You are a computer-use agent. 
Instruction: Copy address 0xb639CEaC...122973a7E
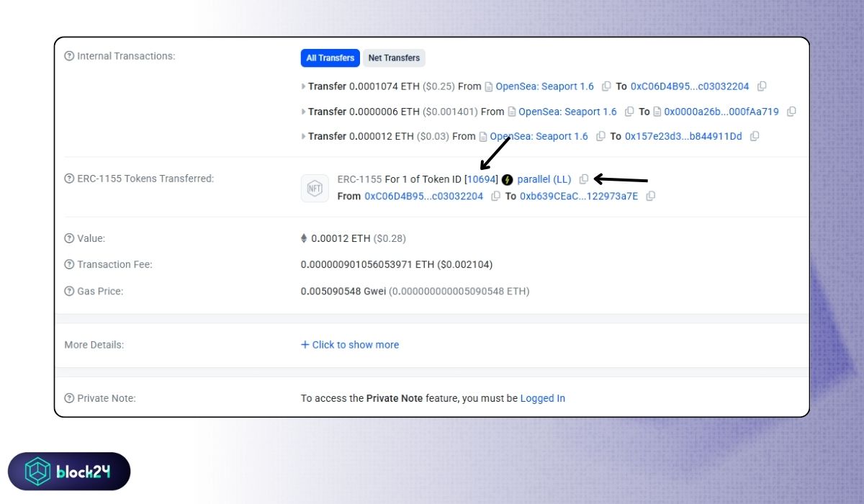[651, 196]
